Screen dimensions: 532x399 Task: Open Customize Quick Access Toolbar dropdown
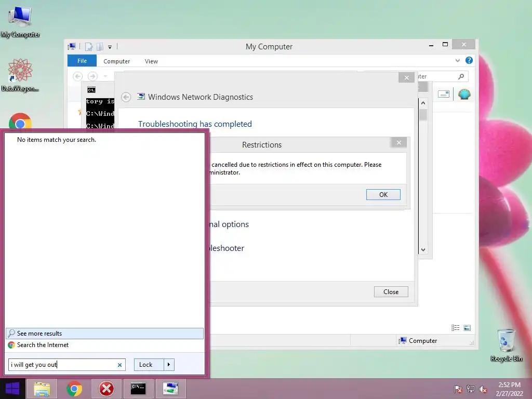click(110, 47)
